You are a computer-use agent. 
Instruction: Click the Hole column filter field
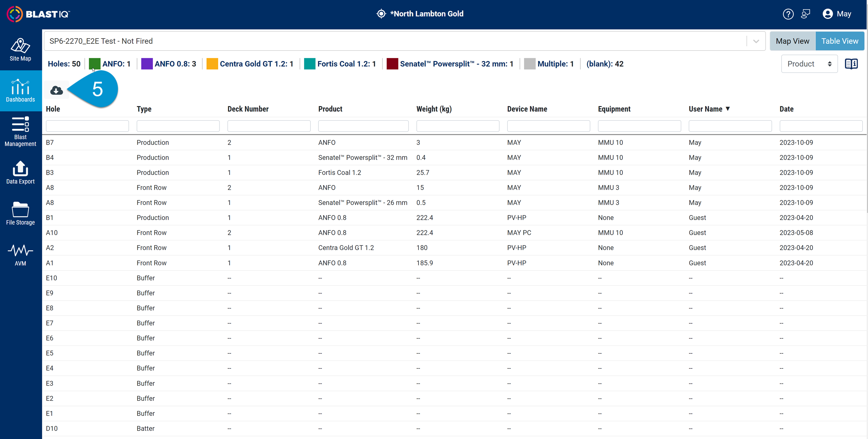click(x=87, y=126)
